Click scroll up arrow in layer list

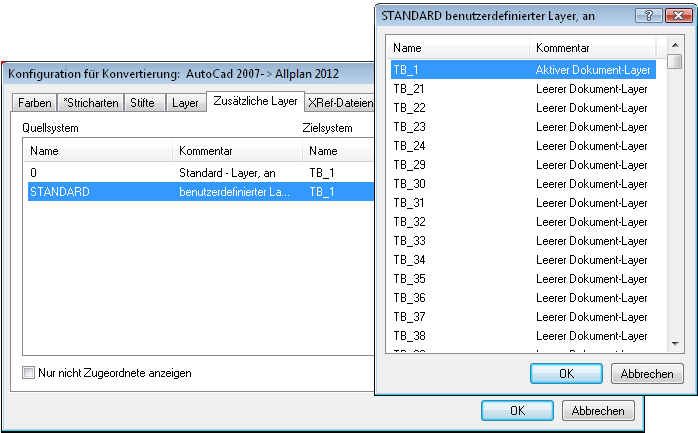675,45
